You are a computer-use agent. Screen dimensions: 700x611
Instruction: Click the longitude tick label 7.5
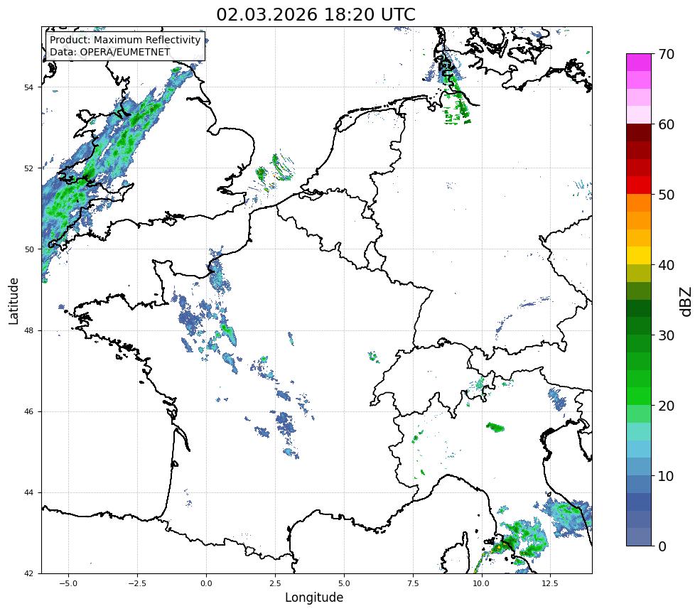(413, 583)
